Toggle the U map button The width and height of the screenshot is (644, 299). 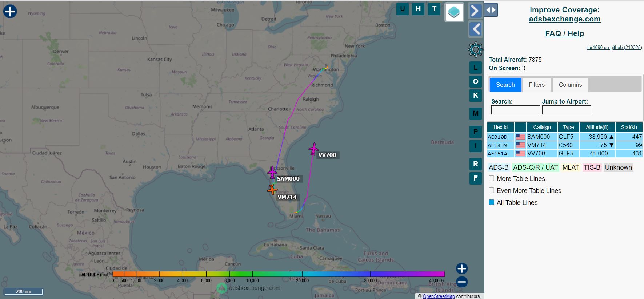tap(402, 9)
